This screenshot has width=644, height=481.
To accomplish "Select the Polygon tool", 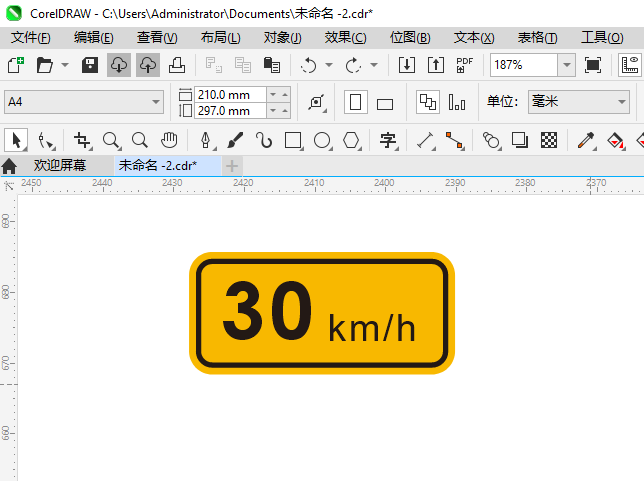I will [x=352, y=140].
